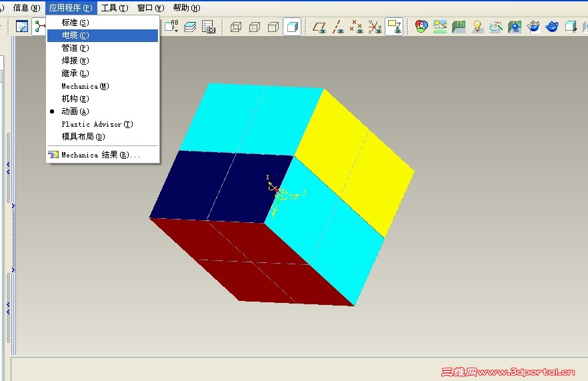Click the repaint screen icon in toolbar
This screenshot has width=588, height=381.
(22, 27)
